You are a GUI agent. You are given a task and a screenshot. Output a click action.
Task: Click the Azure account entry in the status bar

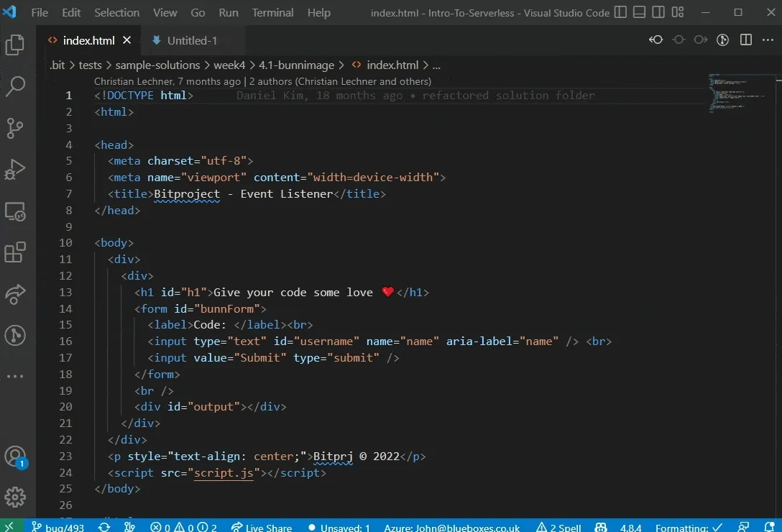(451, 527)
